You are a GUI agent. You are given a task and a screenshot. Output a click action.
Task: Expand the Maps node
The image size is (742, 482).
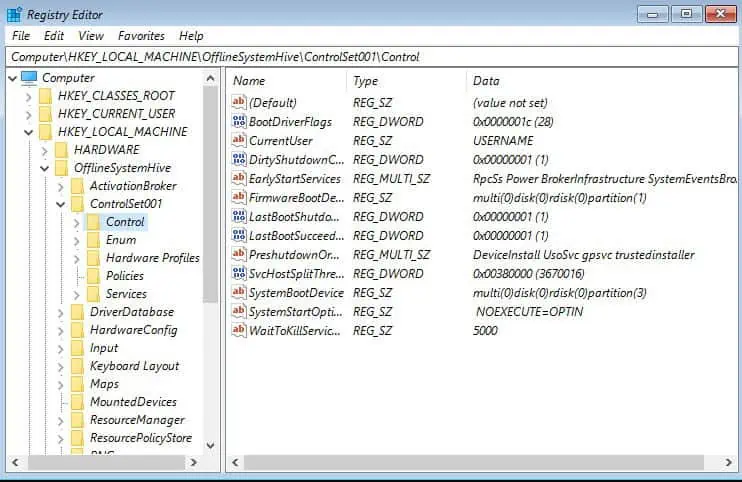[61, 385]
